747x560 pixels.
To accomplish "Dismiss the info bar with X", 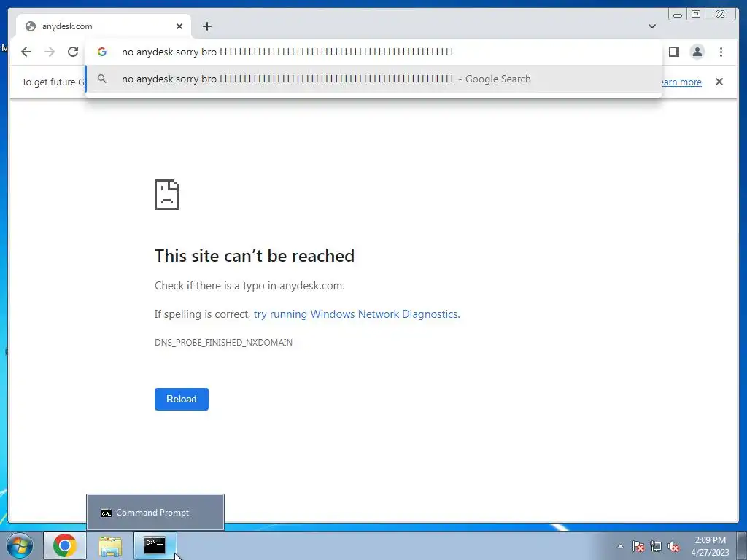I will pos(719,82).
